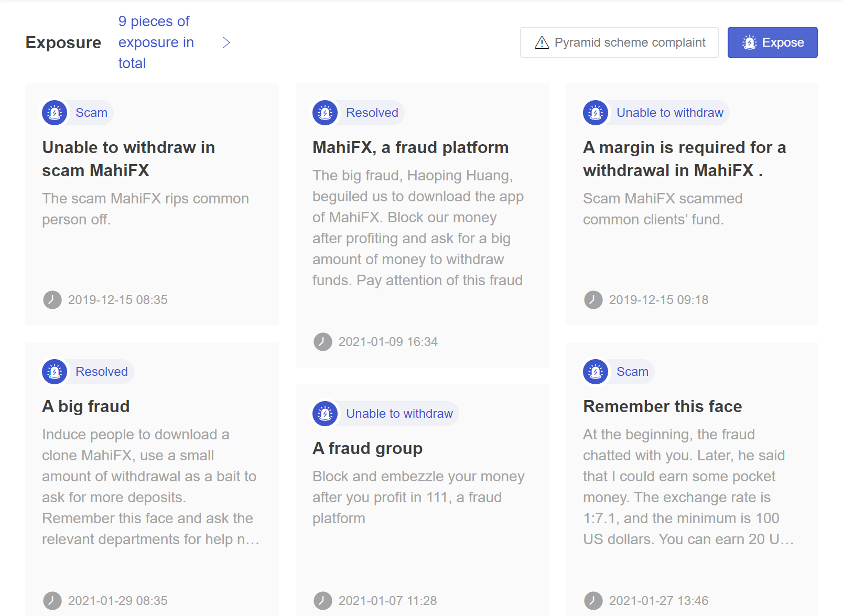Click the siren icon on the 'Unable to withdraw in scam MahiFX' card
Image resolution: width=843 pixels, height=616 pixels.
(x=55, y=113)
